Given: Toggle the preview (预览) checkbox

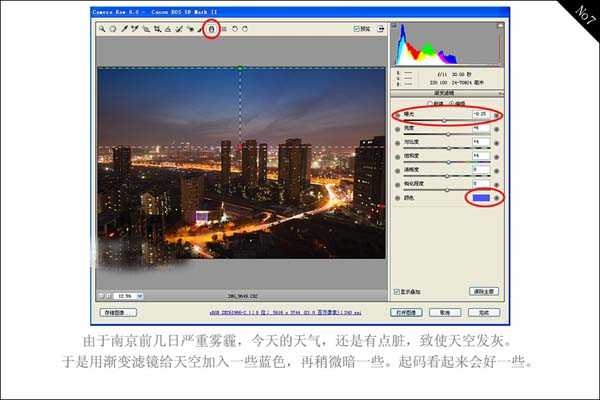Looking at the screenshot, I should (x=357, y=29).
